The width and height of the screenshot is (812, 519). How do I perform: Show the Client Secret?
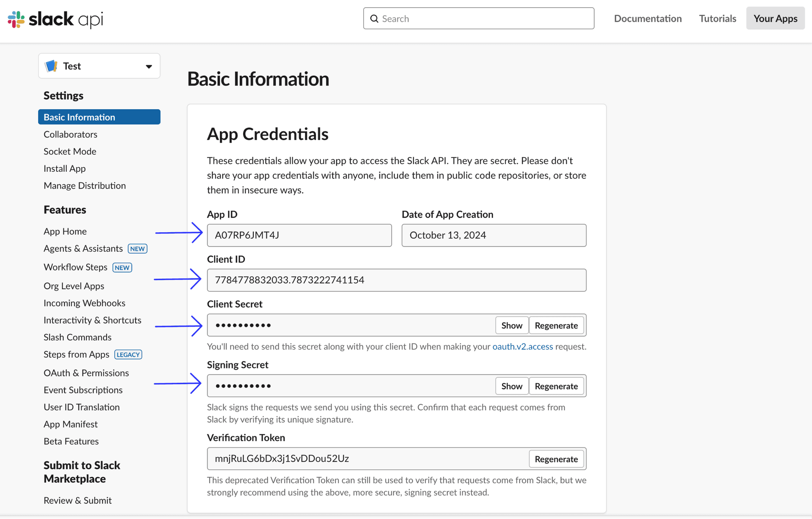click(x=512, y=325)
